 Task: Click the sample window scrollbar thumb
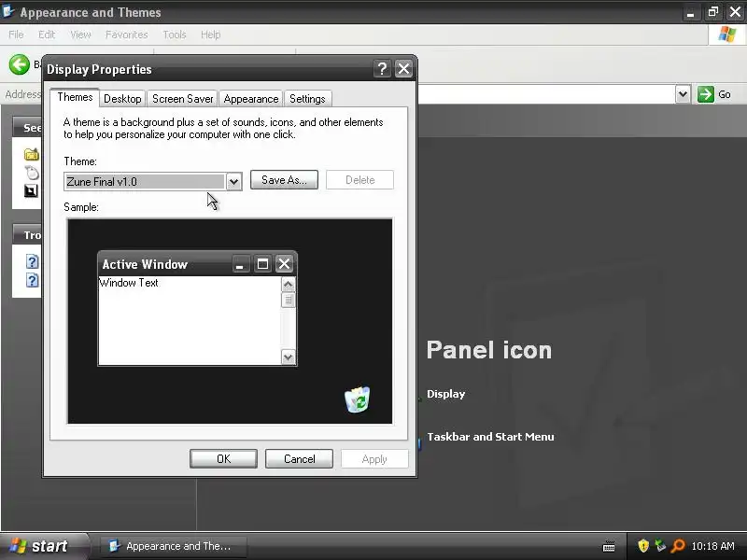(288, 300)
